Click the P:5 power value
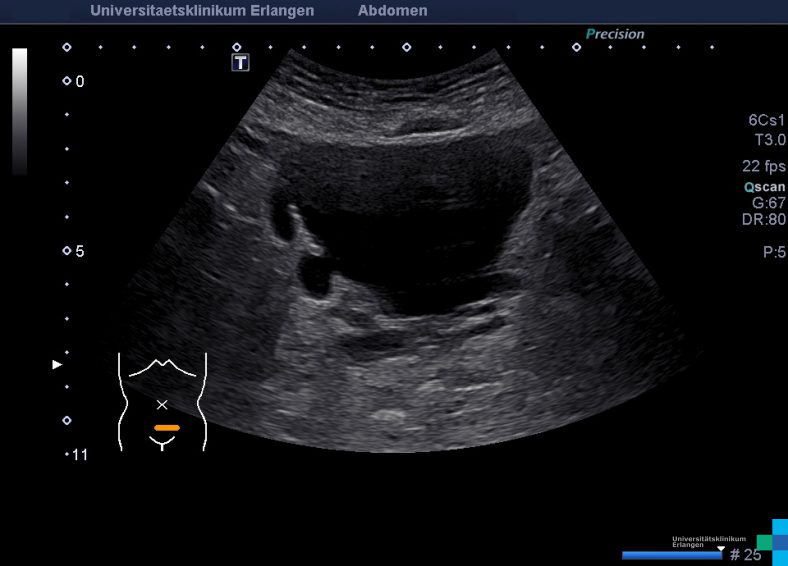Screen dimensions: 788x566 point(774,252)
